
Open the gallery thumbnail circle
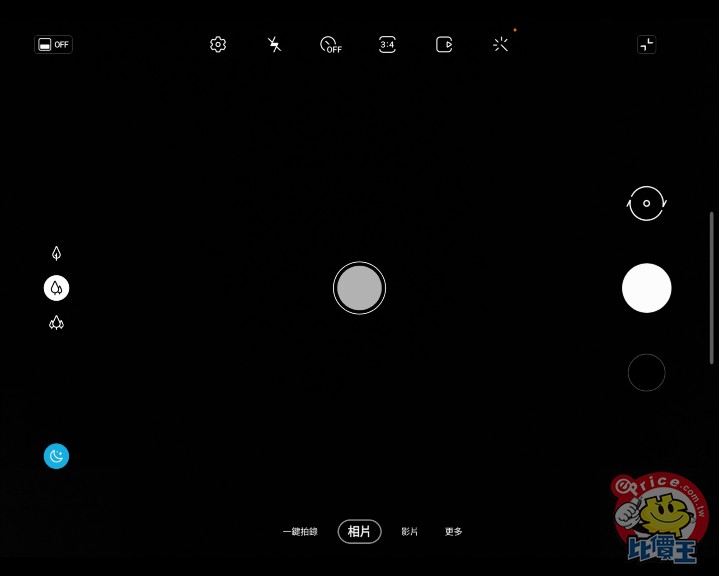pos(647,372)
